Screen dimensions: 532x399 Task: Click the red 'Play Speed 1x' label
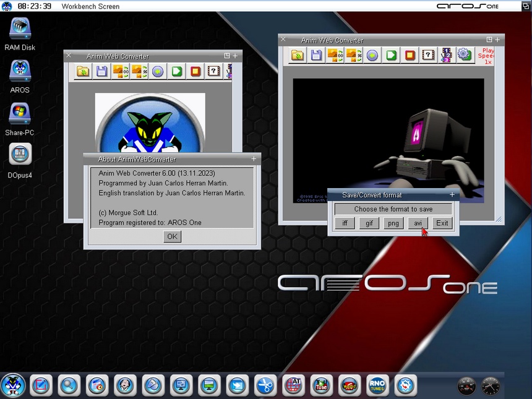486,56
